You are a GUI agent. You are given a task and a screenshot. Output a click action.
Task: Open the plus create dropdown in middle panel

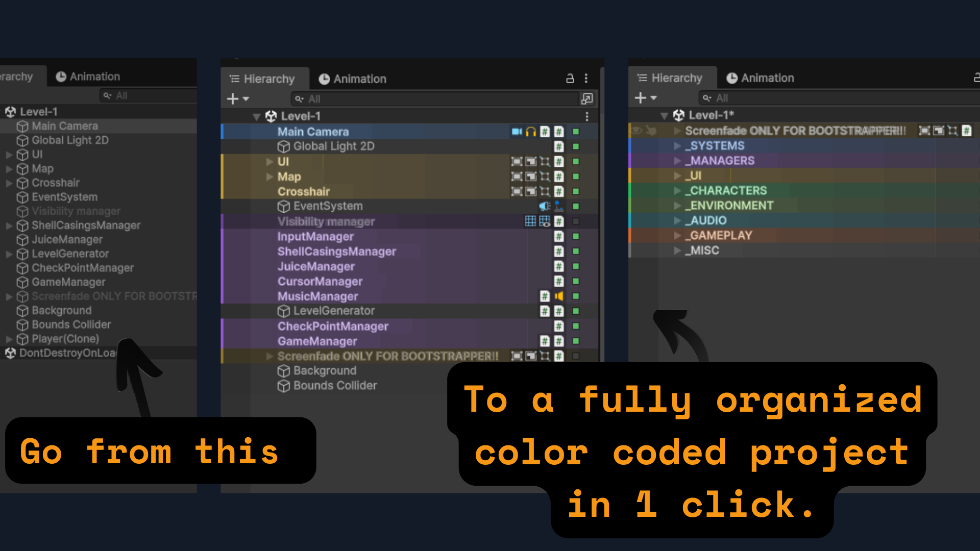pos(238,98)
